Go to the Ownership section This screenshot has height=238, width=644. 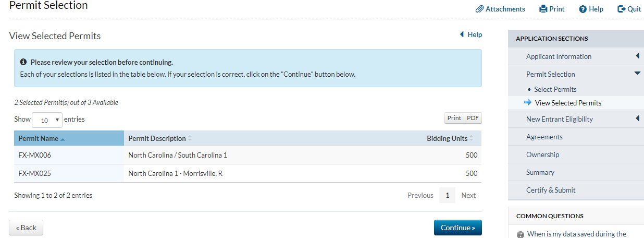542,154
